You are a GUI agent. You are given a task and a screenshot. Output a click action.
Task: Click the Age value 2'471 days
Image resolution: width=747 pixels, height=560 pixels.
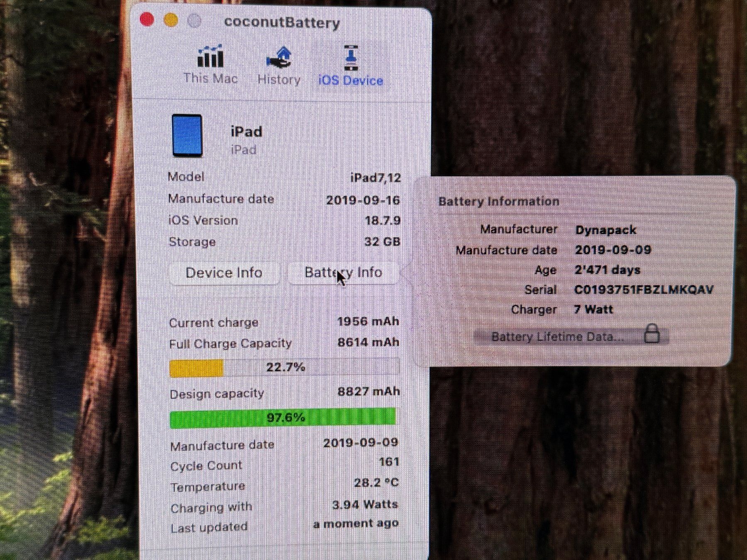point(608,270)
